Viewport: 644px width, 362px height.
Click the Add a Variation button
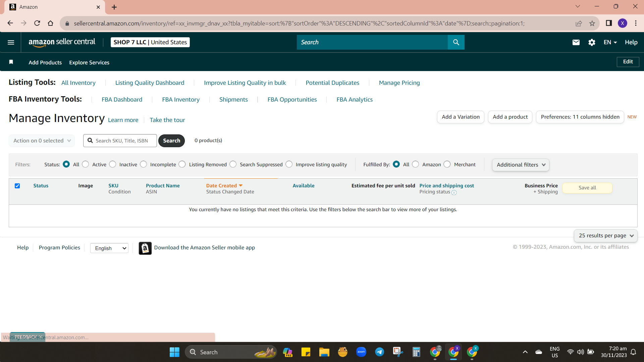point(461,117)
